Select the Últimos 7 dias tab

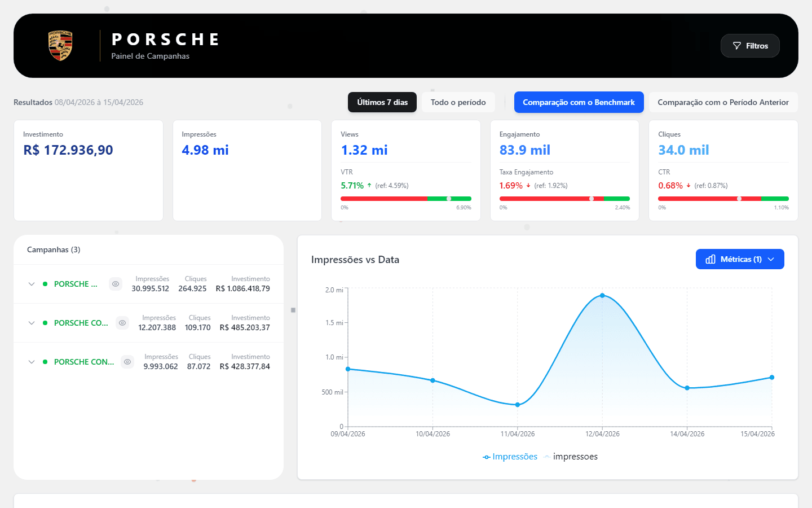click(x=382, y=102)
